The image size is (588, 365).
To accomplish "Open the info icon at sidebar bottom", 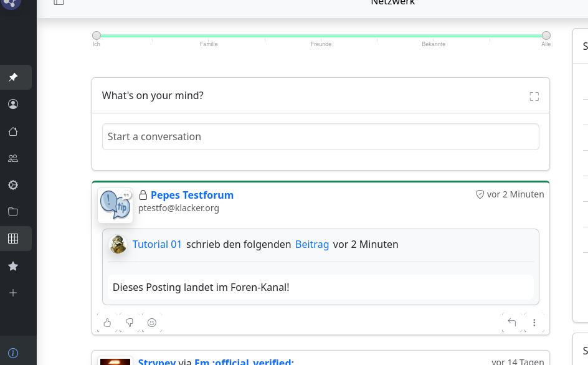I will tap(13, 352).
